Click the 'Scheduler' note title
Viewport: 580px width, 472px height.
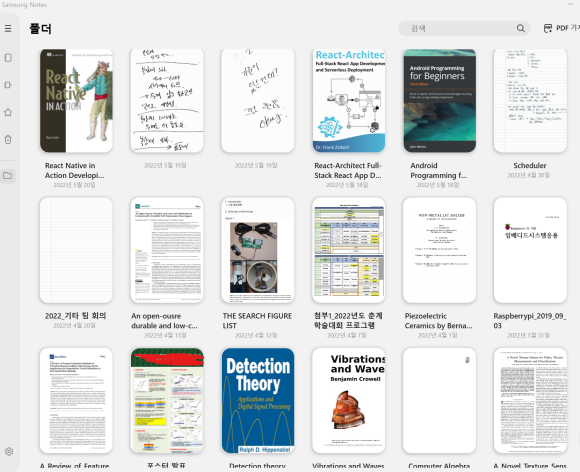(x=530, y=165)
